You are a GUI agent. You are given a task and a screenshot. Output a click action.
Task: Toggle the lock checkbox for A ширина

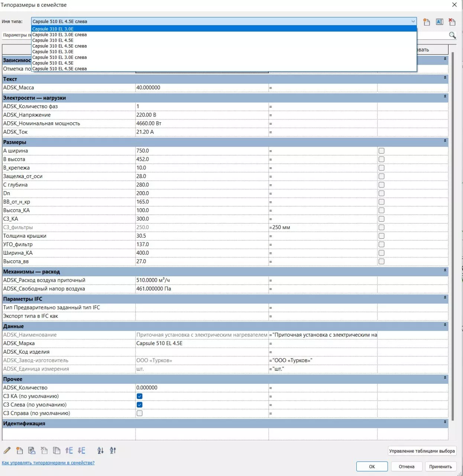pos(381,151)
